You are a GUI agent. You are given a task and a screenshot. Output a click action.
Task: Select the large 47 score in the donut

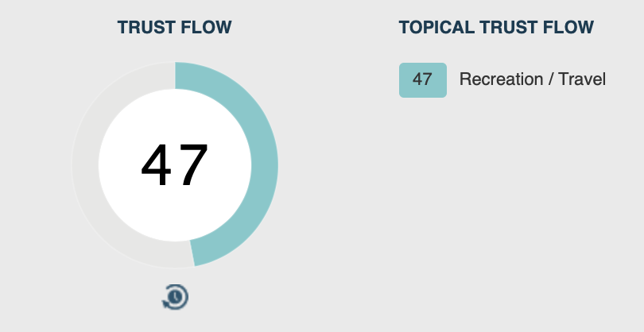[175, 165]
